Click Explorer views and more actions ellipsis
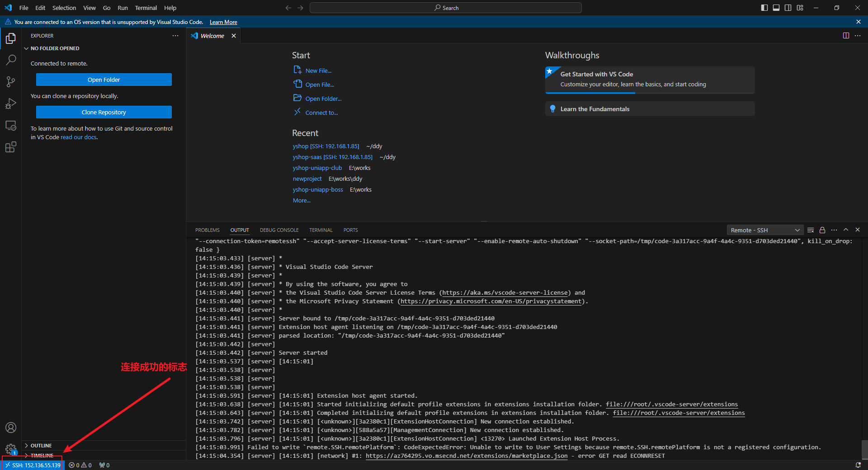 pyautogui.click(x=175, y=36)
